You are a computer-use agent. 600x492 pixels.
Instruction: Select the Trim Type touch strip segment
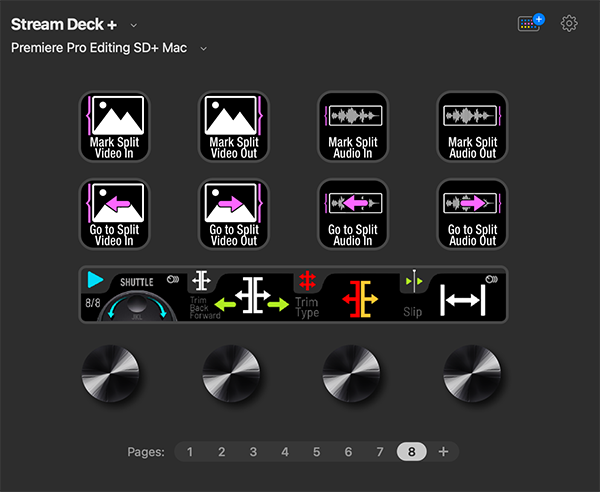347,295
